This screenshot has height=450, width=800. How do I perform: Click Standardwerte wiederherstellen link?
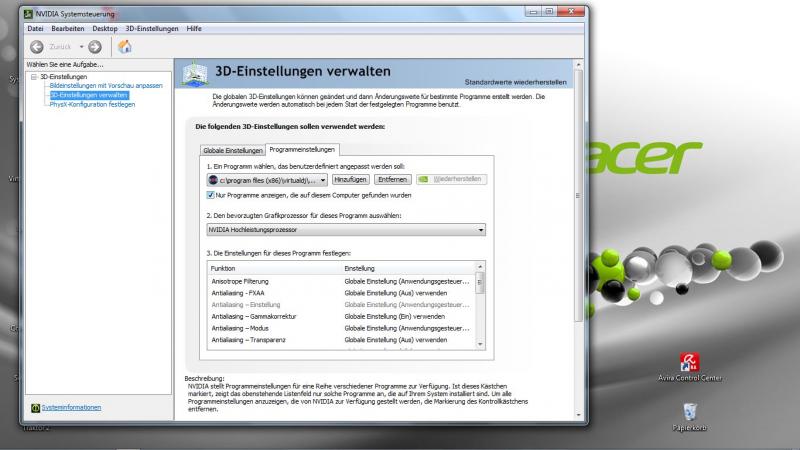515,82
